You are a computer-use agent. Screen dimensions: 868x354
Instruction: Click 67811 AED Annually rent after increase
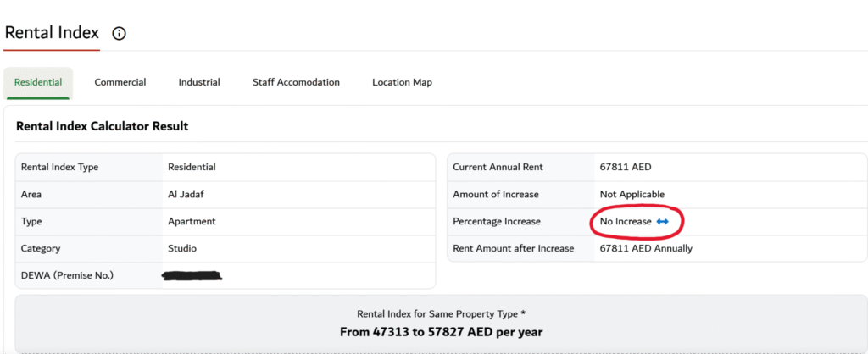point(645,249)
